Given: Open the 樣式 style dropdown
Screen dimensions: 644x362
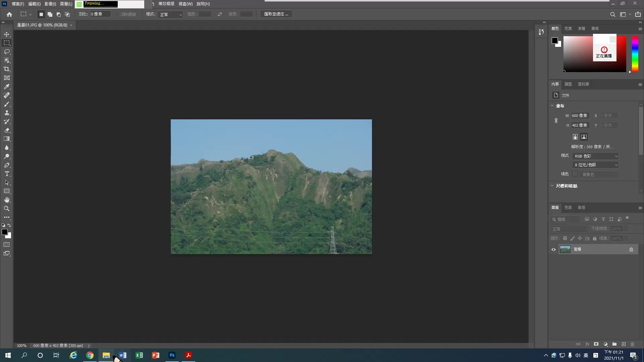Looking at the screenshot, I should [x=170, y=14].
